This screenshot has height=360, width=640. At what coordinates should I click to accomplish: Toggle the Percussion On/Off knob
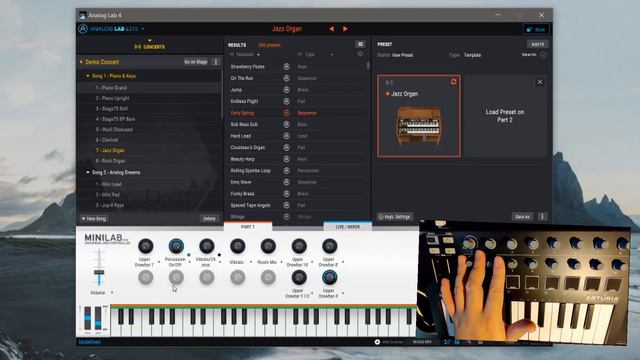(176, 246)
